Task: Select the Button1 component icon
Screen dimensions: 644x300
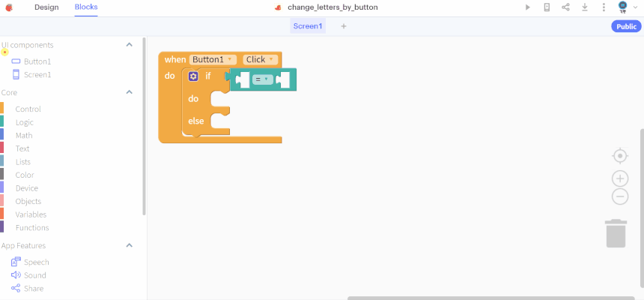Action: click(16, 61)
